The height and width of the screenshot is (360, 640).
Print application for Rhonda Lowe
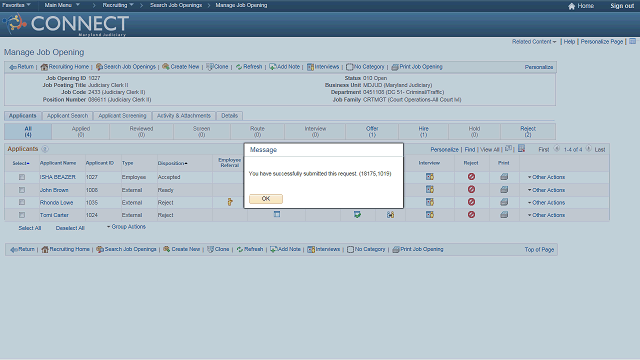504,202
